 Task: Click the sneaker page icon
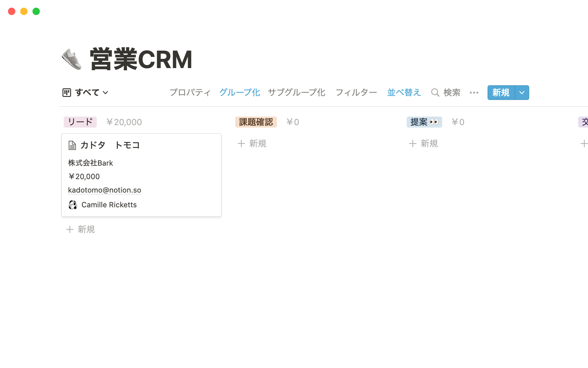coord(72,59)
